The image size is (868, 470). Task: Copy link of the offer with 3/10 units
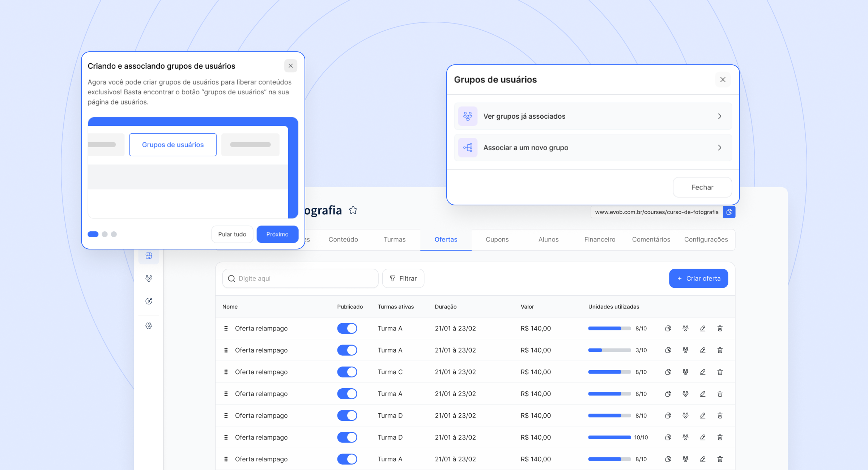click(668, 350)
